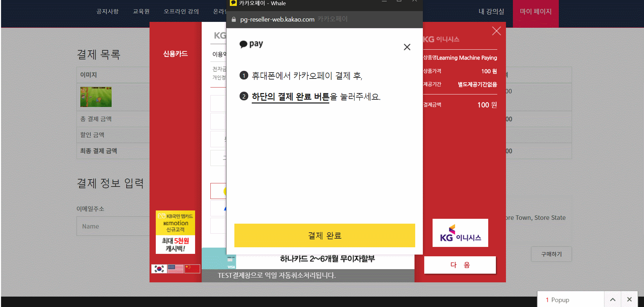
Task: Select the 신용카드 payment tab
Action: pos(176,54)
